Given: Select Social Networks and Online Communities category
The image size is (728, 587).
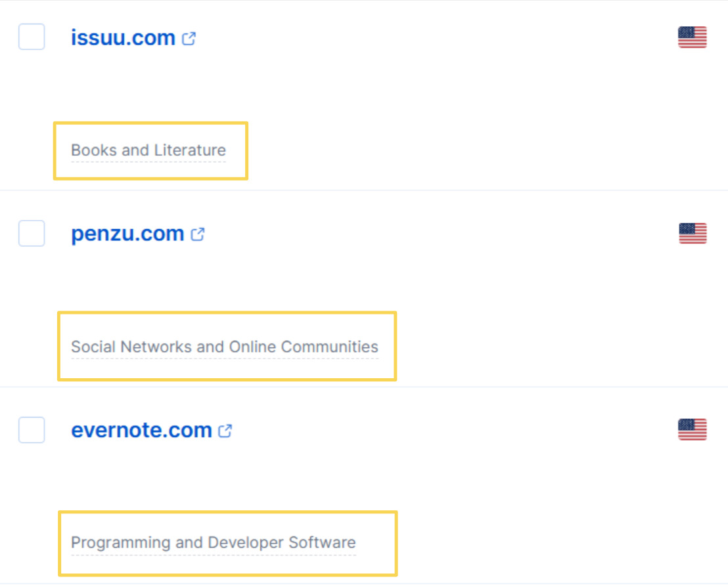Looking at the screenshot, I should [225, 347].
